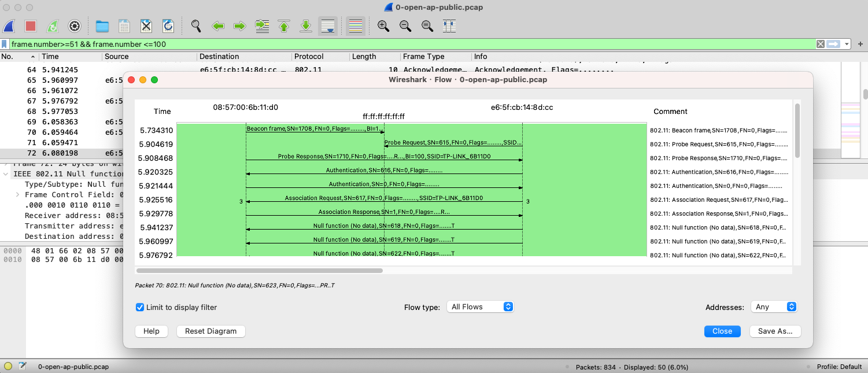The image size is (868, 373).
Task: Click the zoom in magnifier icon
Action: [x=383, y=26]
